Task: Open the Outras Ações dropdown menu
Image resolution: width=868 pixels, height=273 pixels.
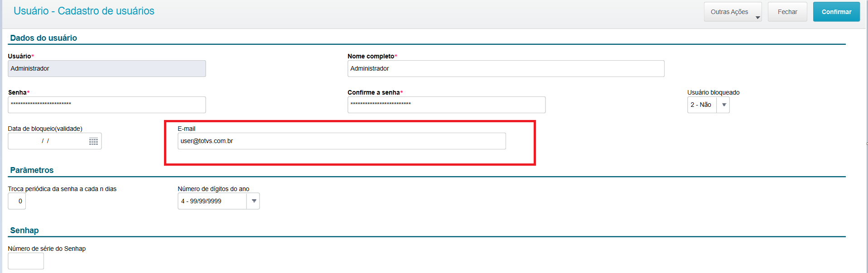Action: [733, 12]
